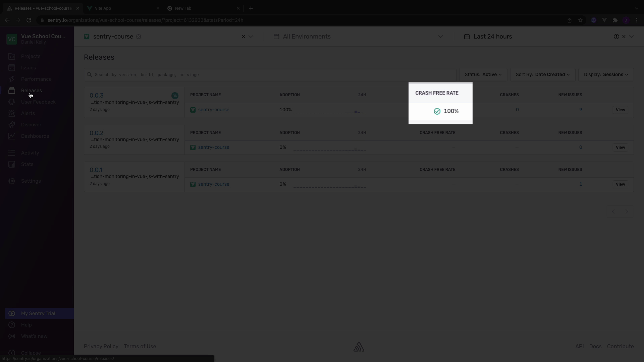Click the Sentry logo in the footer
This screenshot has height=362, width=644.
point(359,347)
